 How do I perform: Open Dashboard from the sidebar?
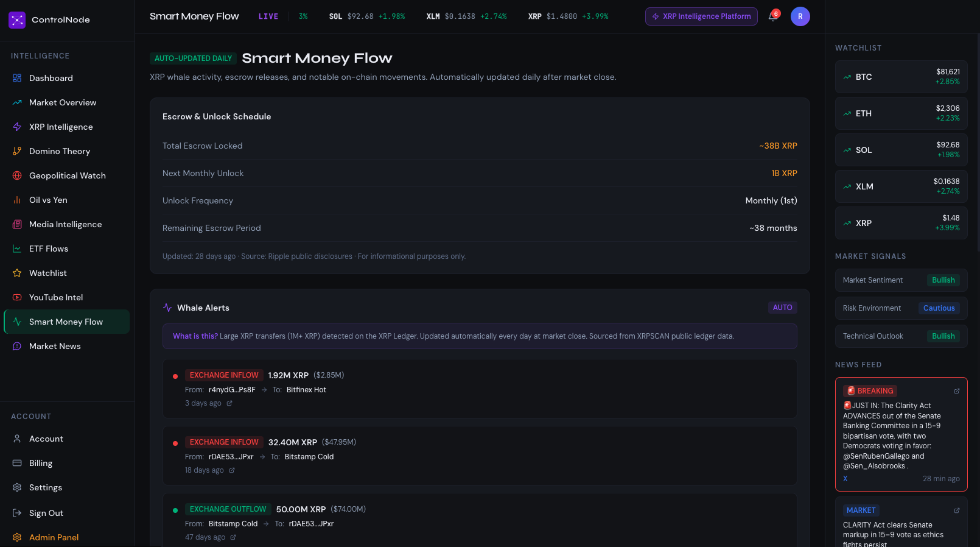pos(67,78)
